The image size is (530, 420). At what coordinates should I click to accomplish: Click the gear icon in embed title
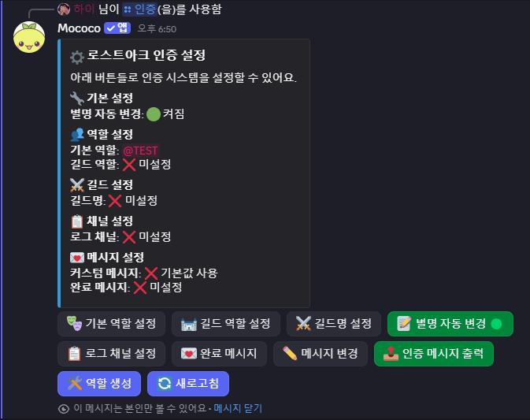[x=77, y=57]
